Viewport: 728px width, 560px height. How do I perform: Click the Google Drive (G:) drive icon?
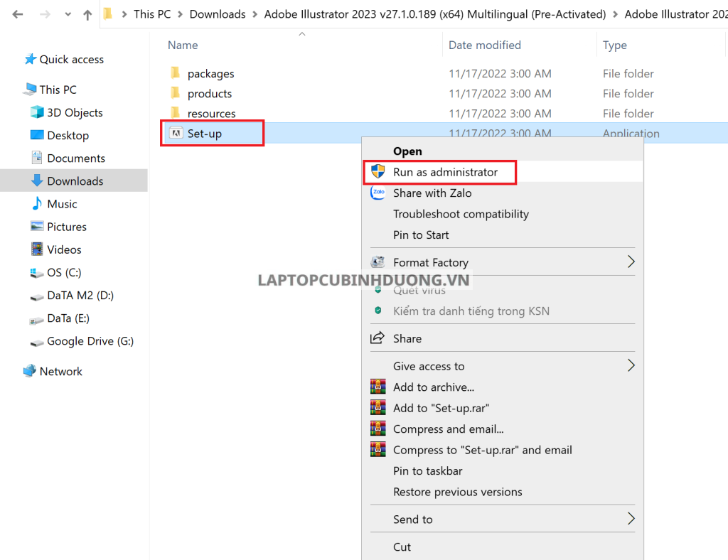pos(37,343)
